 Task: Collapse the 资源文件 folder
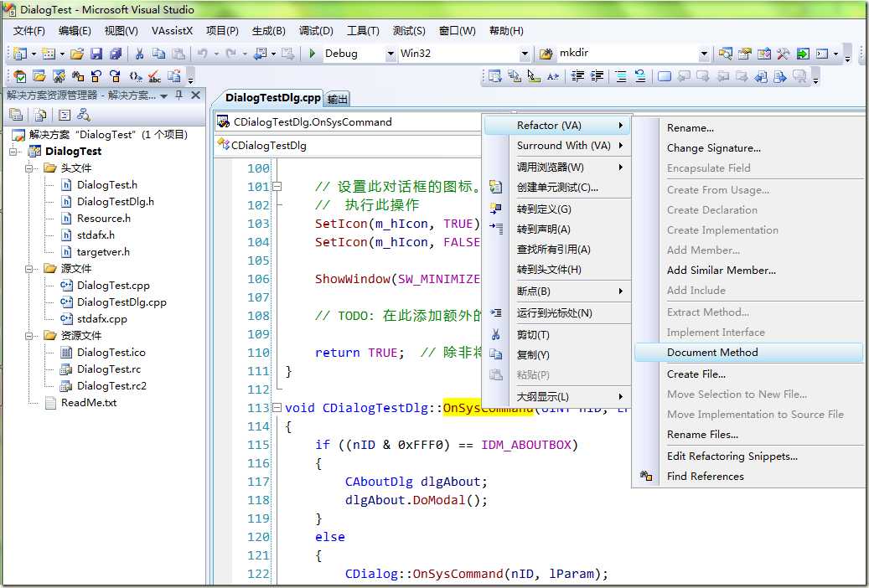click(28, 336)
